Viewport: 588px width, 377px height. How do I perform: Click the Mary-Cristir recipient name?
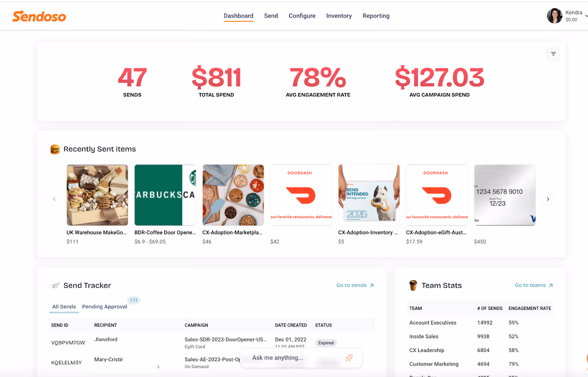click(108, 359)
